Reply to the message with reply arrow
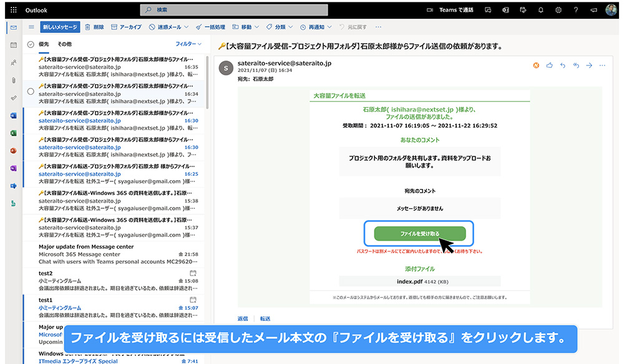 click(x=563, y=65)
